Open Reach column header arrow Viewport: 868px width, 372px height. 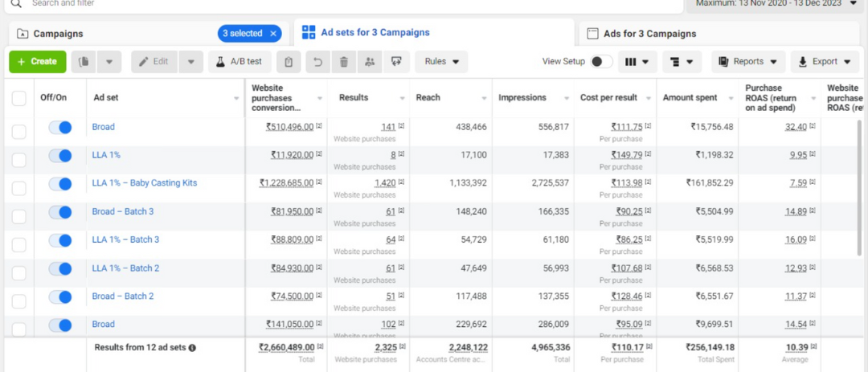pyautogui.click(x=485, y=98)
